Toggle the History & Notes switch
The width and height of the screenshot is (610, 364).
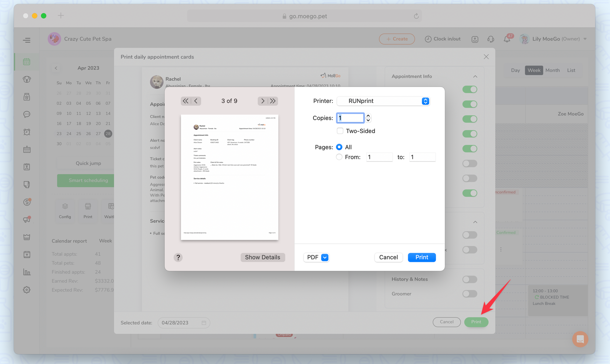[x=469, y=279]
